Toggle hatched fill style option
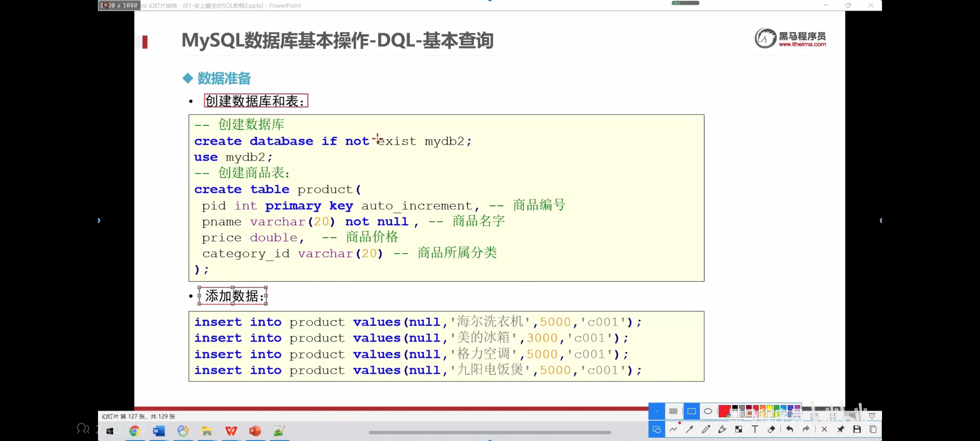The image size is (980, 441). click(x=673, y=411)
